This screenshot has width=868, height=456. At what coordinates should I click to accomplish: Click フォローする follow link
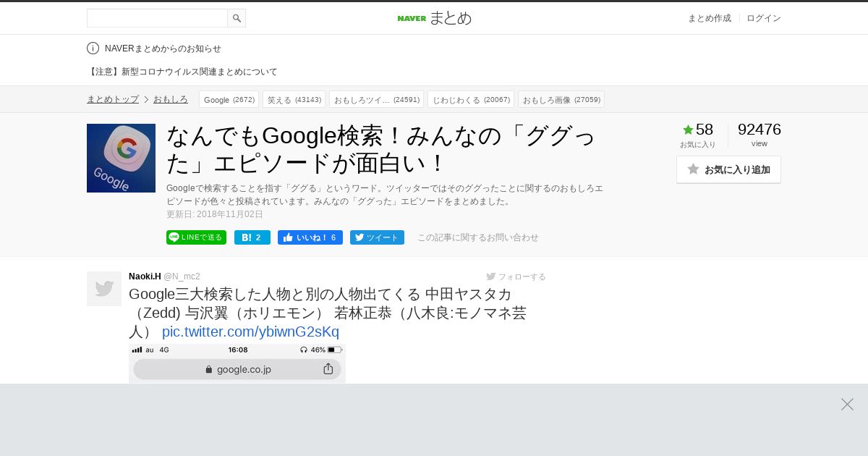[516, 276]
